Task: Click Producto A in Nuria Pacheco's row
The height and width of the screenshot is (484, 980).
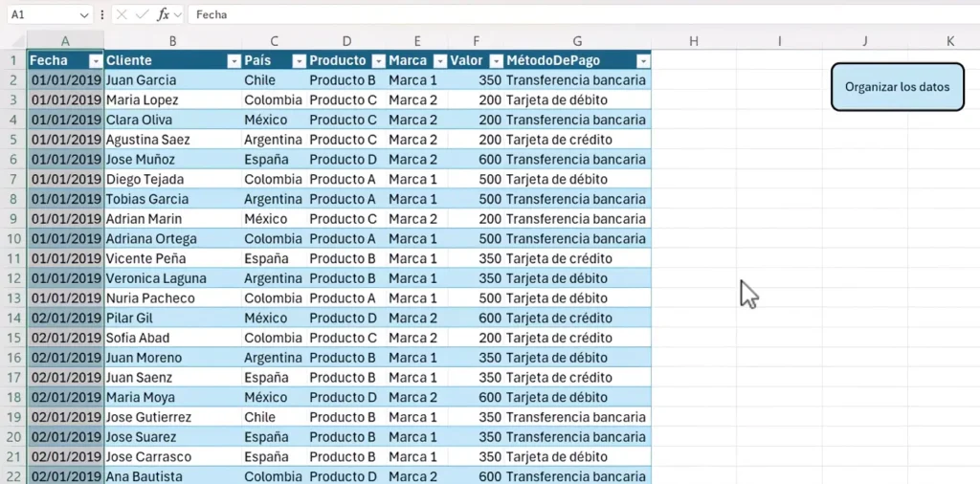Action: point(346,298)
